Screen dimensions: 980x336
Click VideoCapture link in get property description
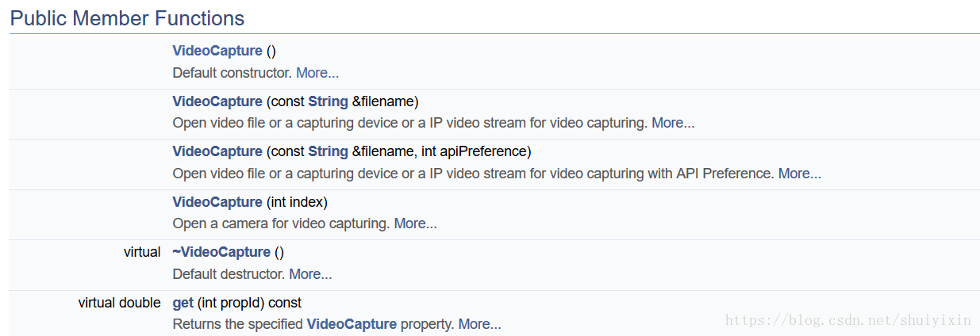tap(351, 324)
